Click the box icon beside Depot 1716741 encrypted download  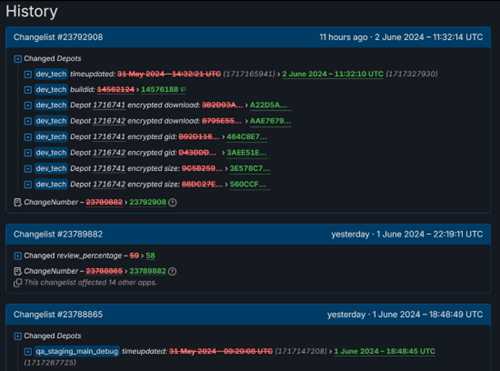pyautogui.click(x=28, y=105)
